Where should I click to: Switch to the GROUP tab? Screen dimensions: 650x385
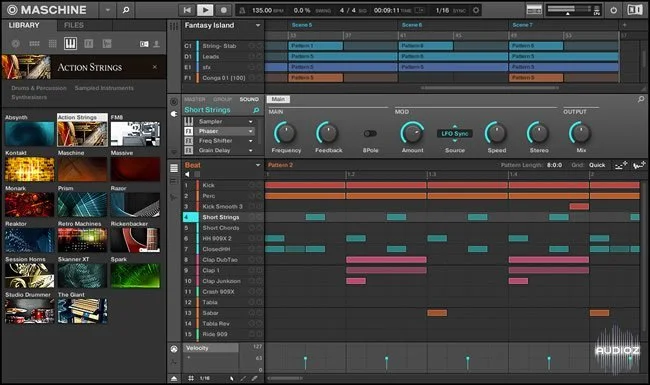[222, 99]
